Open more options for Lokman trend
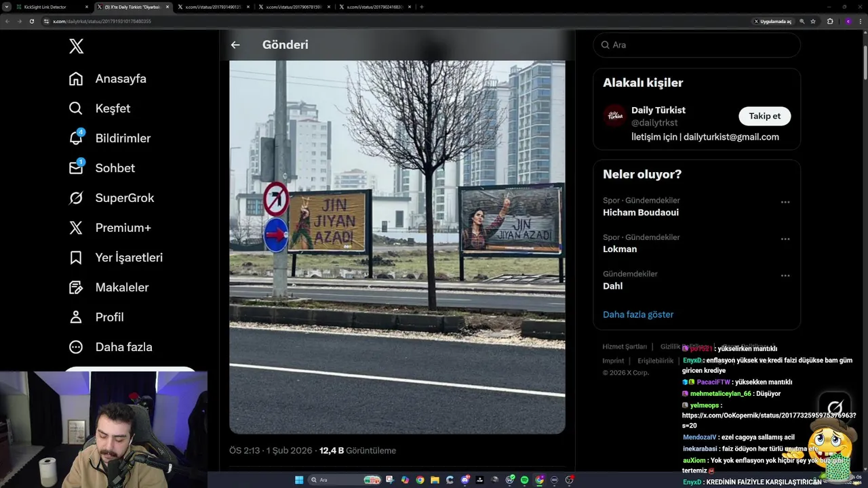The height and width of the screenshot is (488, 868). tap(785, 239)
